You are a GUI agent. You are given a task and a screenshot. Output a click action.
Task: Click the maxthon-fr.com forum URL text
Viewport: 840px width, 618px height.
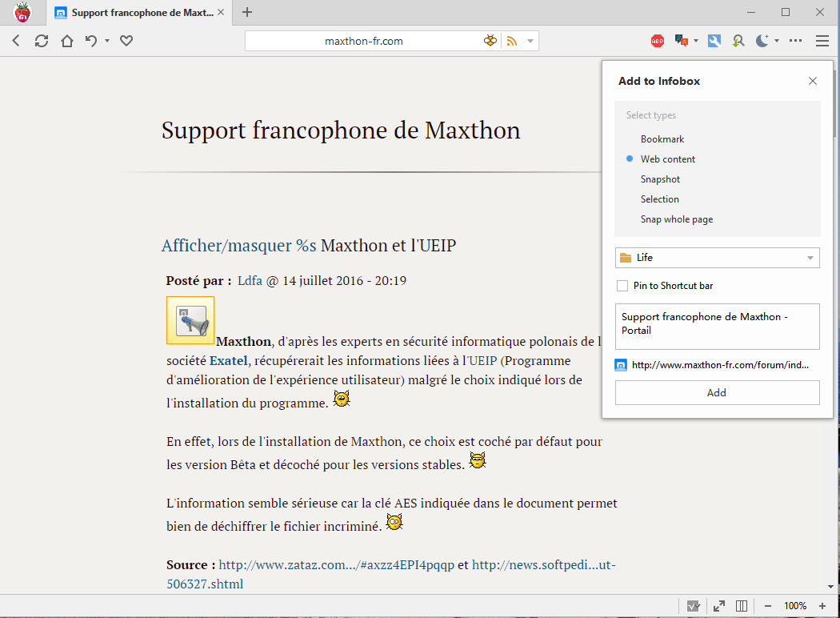coord(720,365)
